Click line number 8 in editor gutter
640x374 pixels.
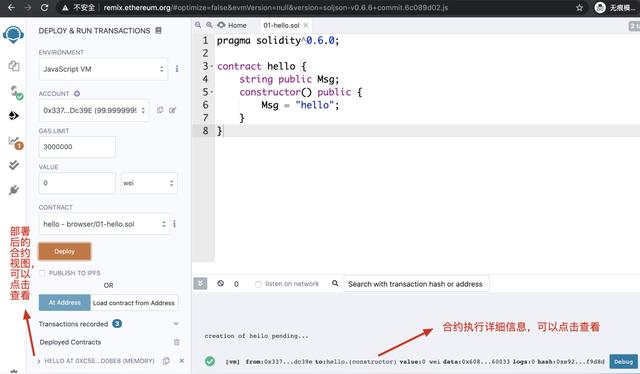pyautogui.click(x=205, y=131)
